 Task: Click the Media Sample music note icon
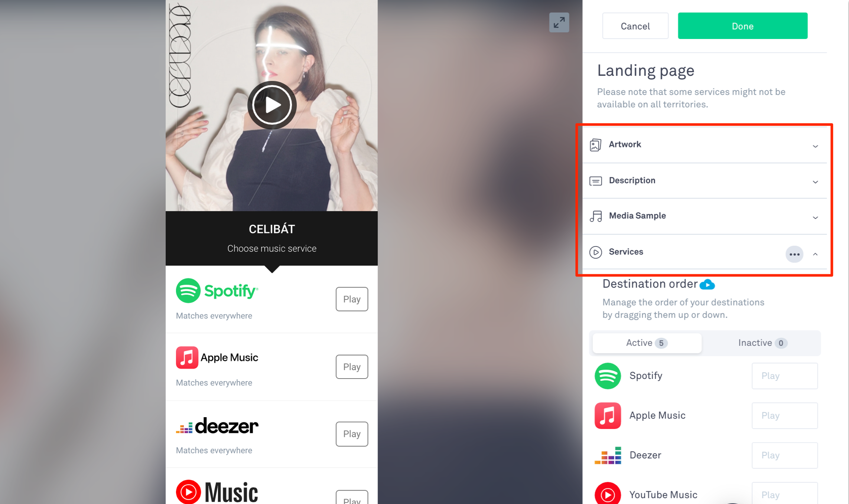tap(596, 216)
